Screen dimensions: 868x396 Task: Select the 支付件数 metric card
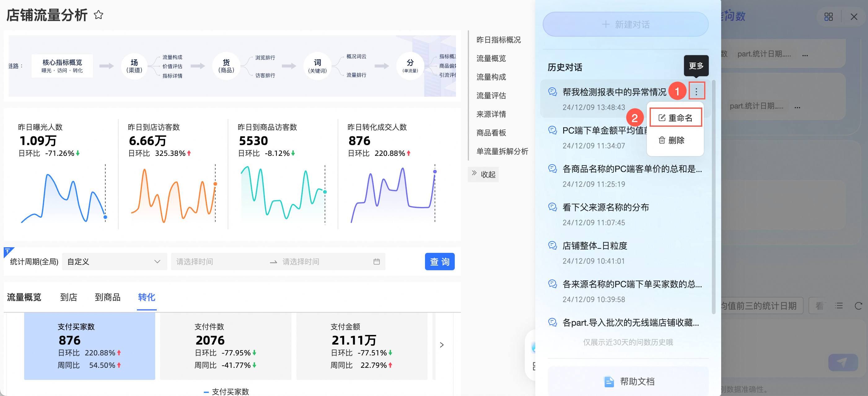point(226,346)
